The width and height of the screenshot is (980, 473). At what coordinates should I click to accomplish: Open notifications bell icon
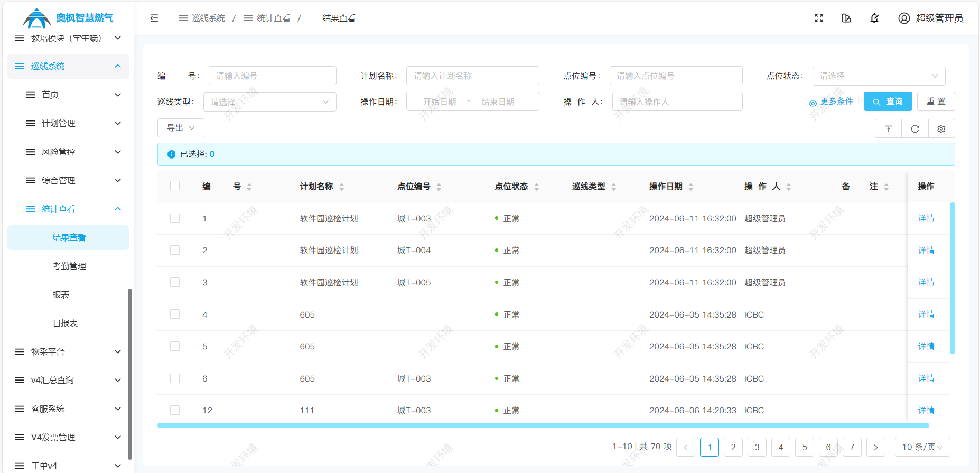click(x=874, y=18)
